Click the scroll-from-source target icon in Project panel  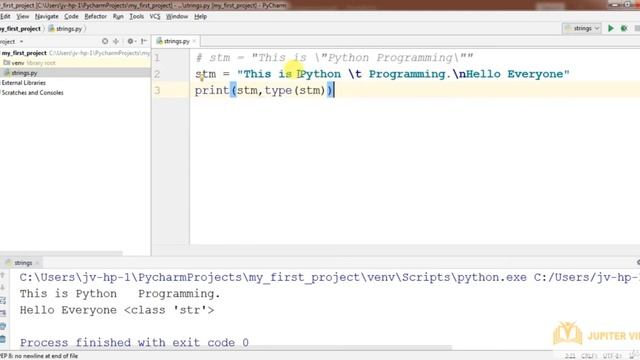(105, 41)
